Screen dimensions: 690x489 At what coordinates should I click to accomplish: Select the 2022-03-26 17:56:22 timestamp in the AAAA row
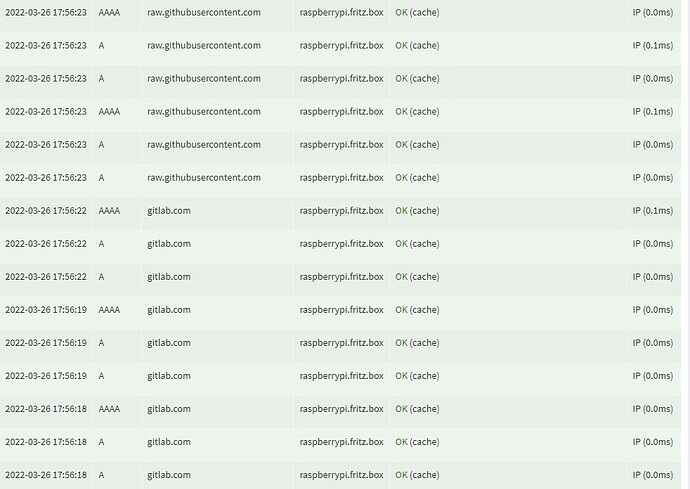point(46,210)
